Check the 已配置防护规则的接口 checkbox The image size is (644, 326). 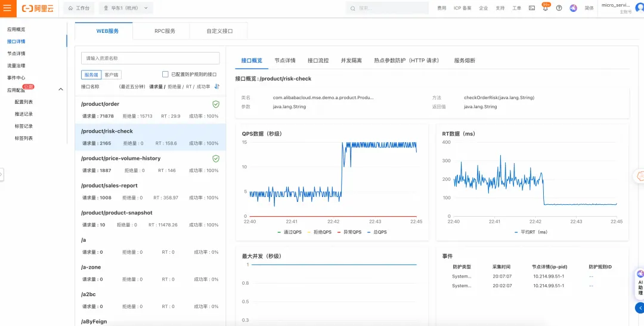(165, 75)
